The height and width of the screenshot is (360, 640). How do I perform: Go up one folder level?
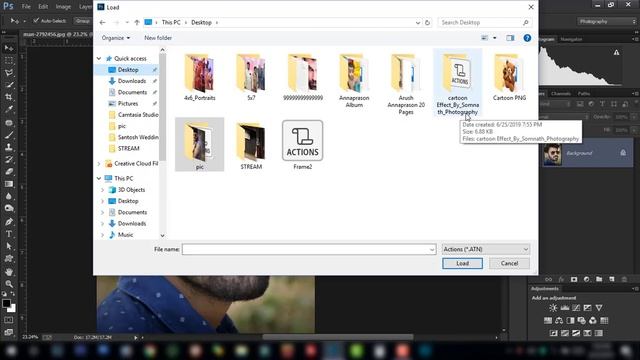tap(137, 22)
